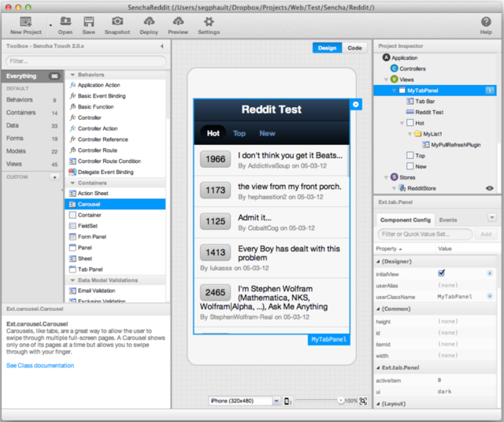Toggle RedditStore eye visibility icon
Viewport: 504px width, 422px height.
click(x=490, y=188)
